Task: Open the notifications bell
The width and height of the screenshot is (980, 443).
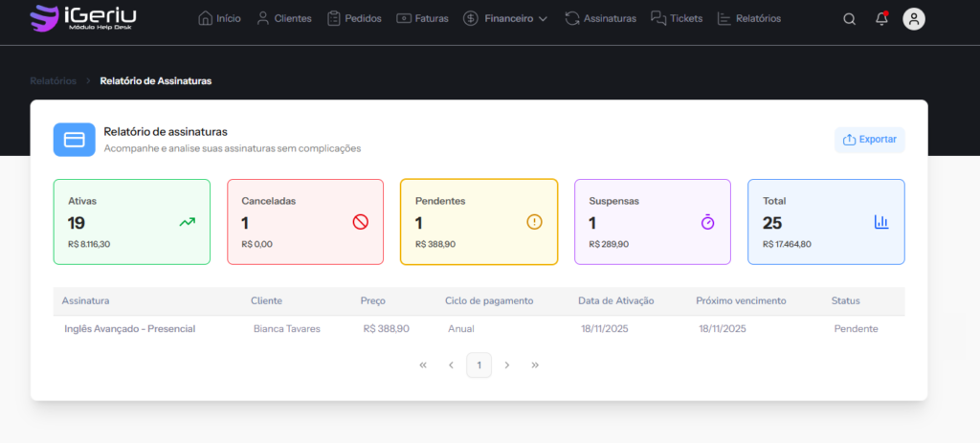Action: (x=881, y=19)
